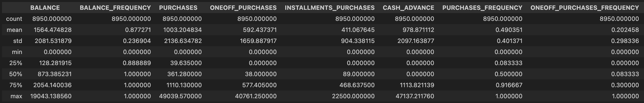Select INSTALLMENTS_PURCHASES max value 22500.000000
The height and width of the screenshot is (103, 644).
(x=353, y=96)
